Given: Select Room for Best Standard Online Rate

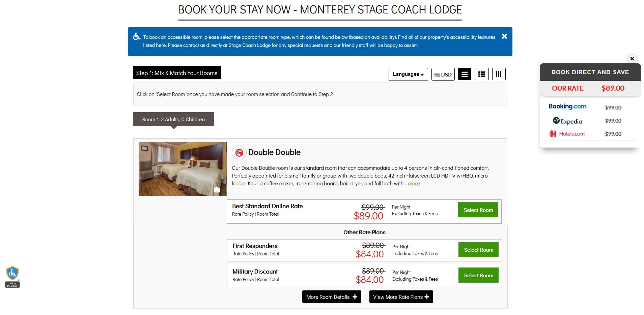Looking at the screenshot, I should (x=478, y=210).
